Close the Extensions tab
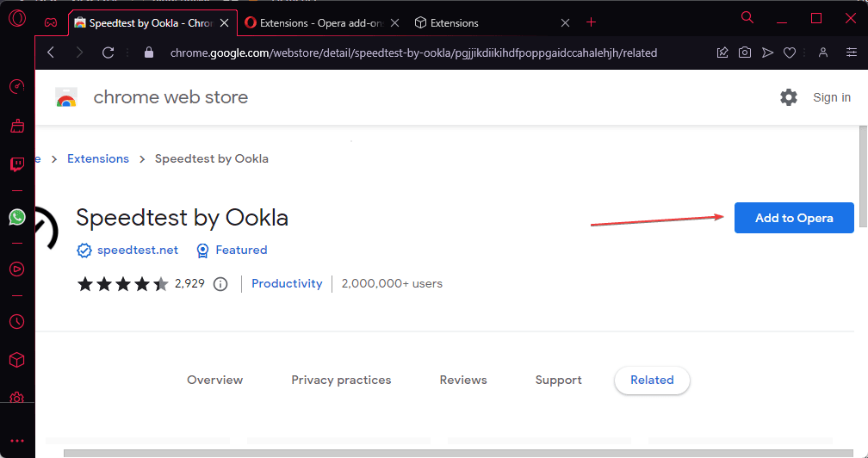 565,23
